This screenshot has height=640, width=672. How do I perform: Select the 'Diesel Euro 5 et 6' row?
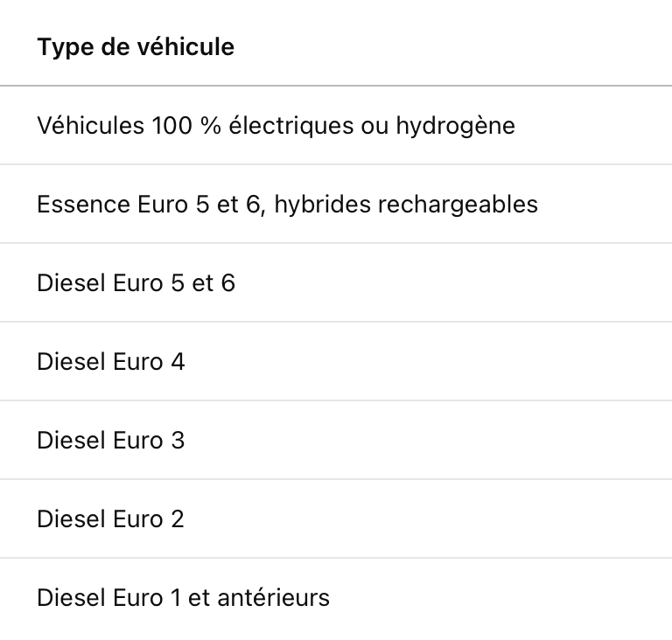point(136,283)
